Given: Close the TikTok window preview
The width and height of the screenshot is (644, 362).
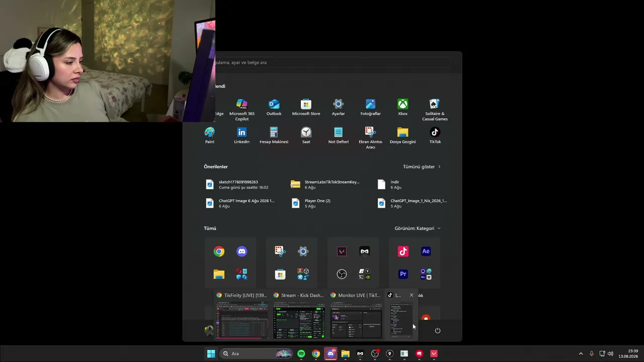Looking at the screenshot, I should pyautogui.click(x=411, y=295).
